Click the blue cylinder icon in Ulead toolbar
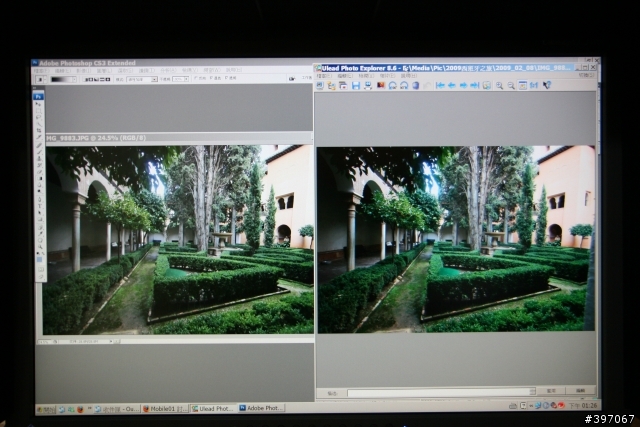 416,85
